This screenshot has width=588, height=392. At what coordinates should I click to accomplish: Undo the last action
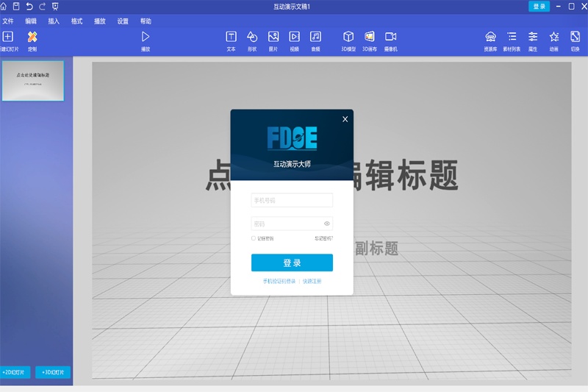(x=29, y=7)
